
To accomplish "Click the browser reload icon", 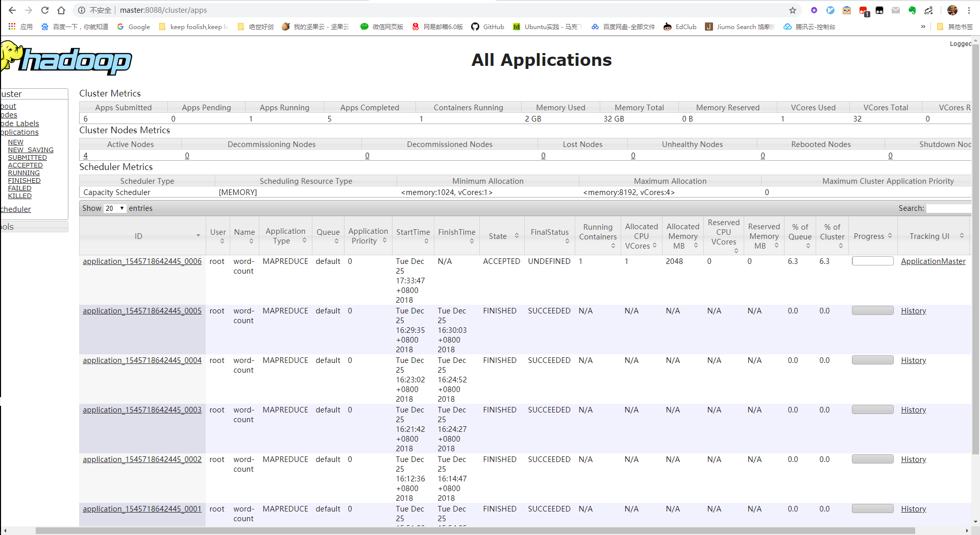I will [45, 10].
